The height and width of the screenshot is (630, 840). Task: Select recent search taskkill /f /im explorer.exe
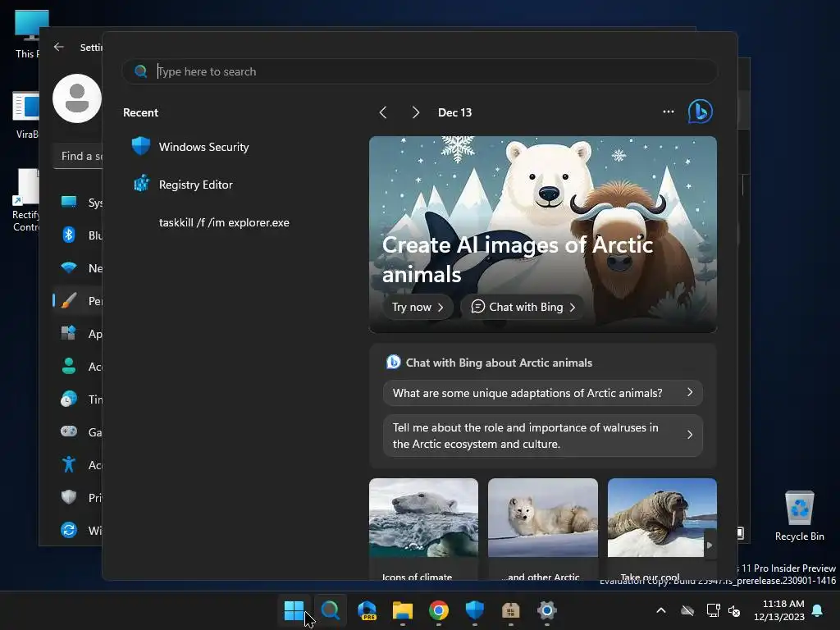(x=224, y=222)
